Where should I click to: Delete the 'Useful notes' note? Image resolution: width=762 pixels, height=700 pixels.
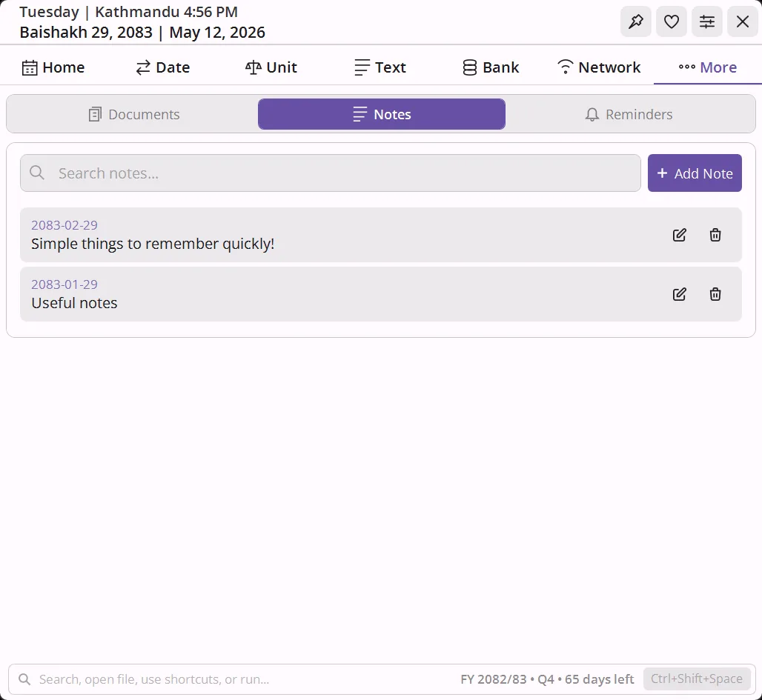pyautogui.click(x=715, y=294)
